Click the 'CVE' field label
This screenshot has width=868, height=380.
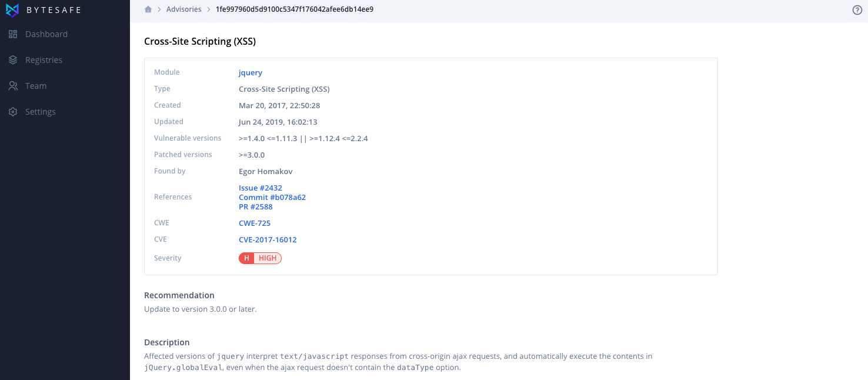[161, 239]
